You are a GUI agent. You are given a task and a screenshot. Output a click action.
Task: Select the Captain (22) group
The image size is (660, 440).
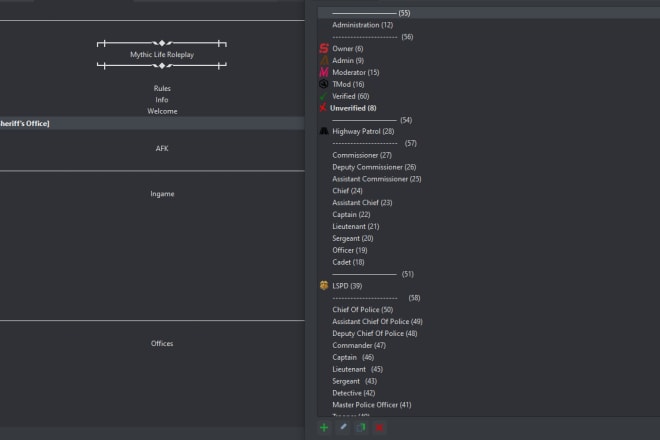point(351,214)
